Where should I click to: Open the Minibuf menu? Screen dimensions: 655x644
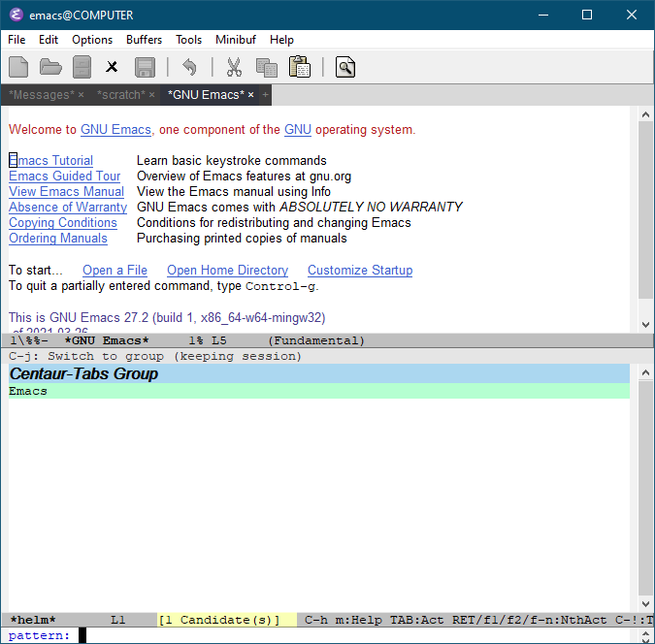tap(236, 40)
